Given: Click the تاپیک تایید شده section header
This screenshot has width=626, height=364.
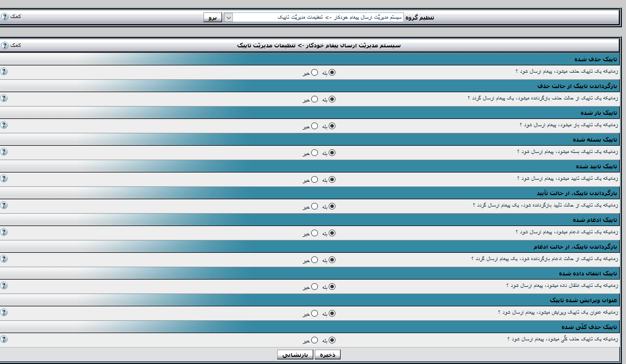Looking at the screenshot, I should (597, 166).
